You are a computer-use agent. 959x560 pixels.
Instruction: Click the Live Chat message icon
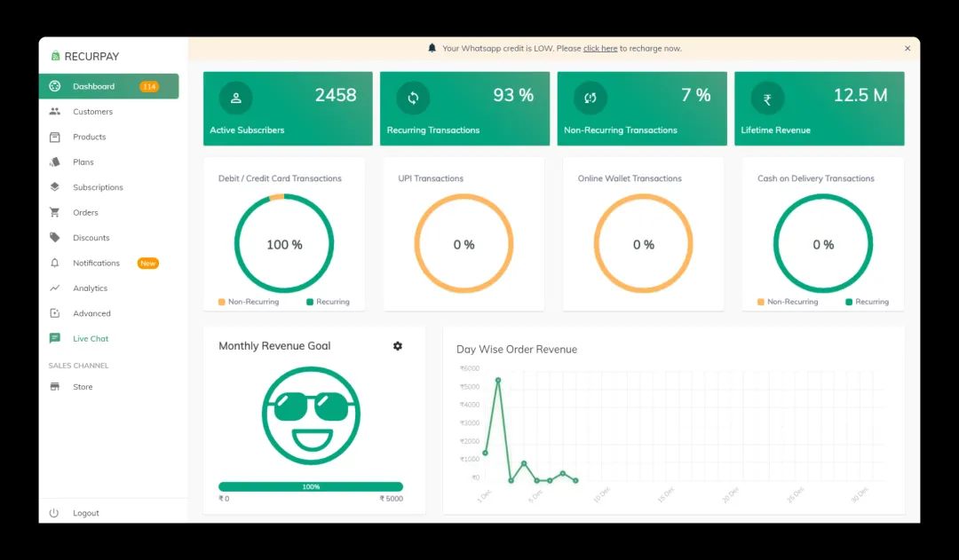click(x=55, y=338)
